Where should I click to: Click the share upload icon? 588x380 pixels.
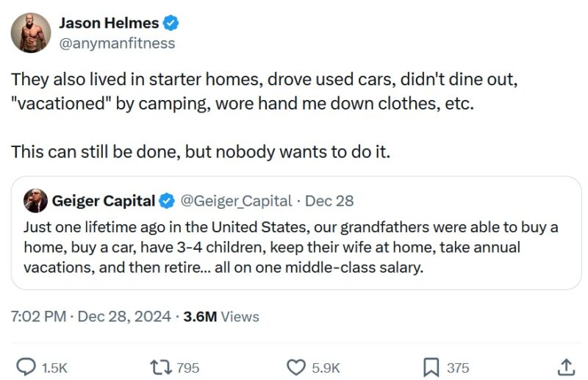coord(565,367)
